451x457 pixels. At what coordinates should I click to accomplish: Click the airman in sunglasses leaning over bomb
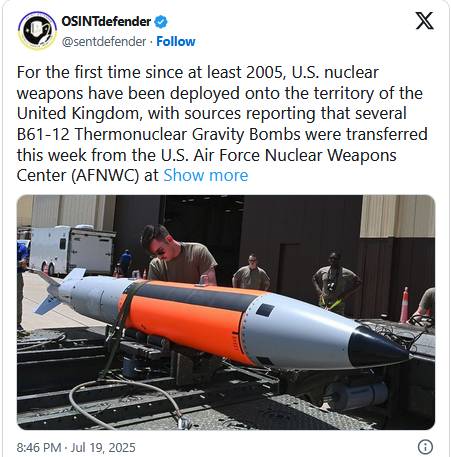pos(178,257)
